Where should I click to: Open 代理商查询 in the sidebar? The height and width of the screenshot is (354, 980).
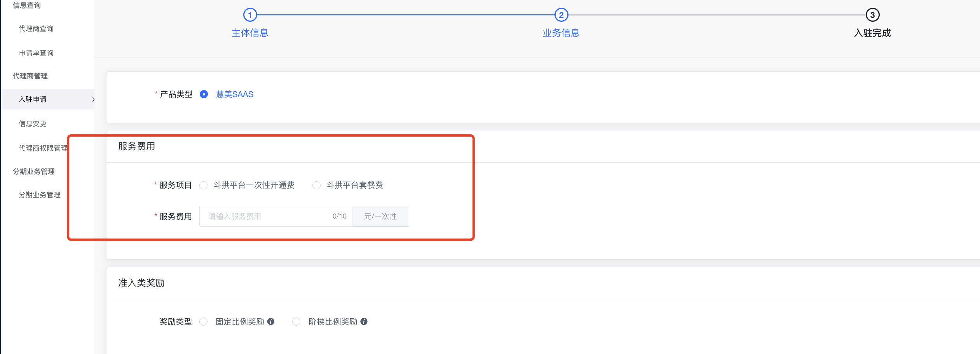coord(36,29)
